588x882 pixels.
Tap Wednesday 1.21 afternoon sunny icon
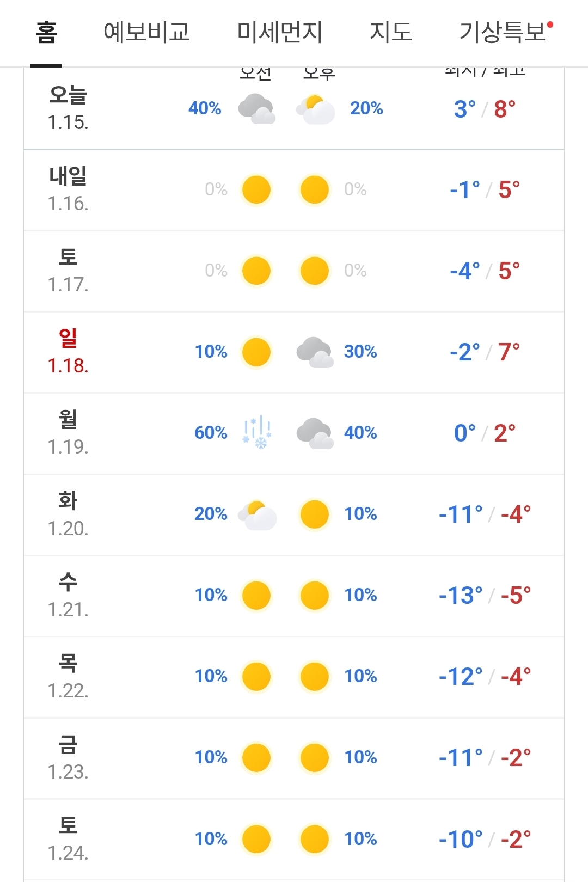coord(315,595)
